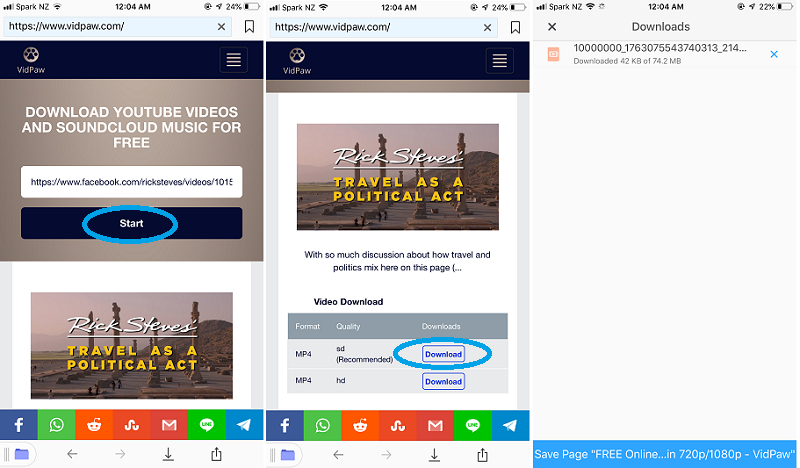Tap share icon in middle browser toolbar
800x468 pixels.
pos(482,454)
